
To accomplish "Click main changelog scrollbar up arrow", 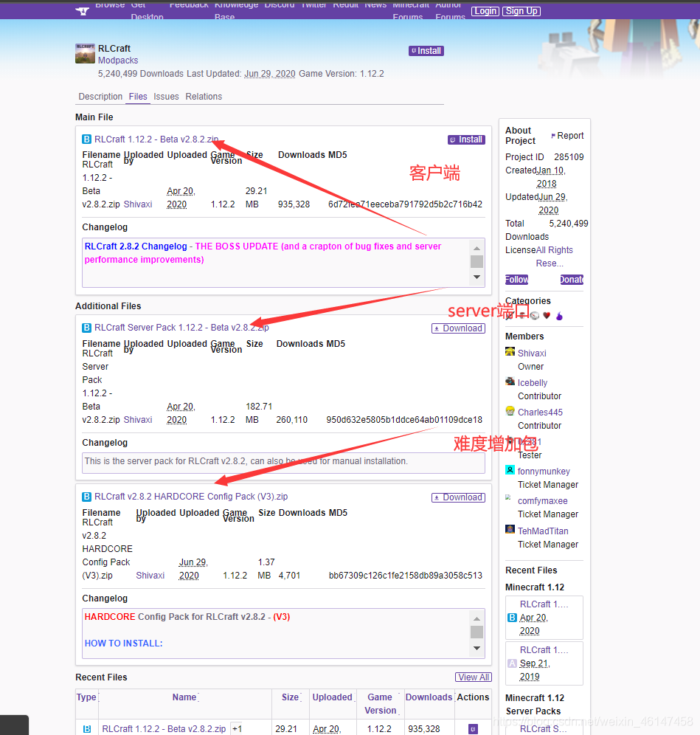I will coord(477,249).
